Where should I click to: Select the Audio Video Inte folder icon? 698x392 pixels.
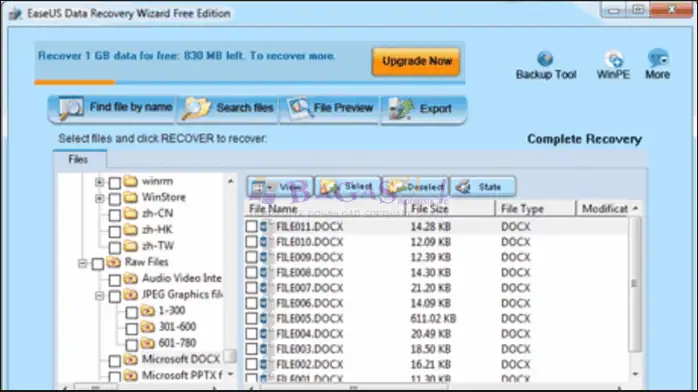click(130, 279)
